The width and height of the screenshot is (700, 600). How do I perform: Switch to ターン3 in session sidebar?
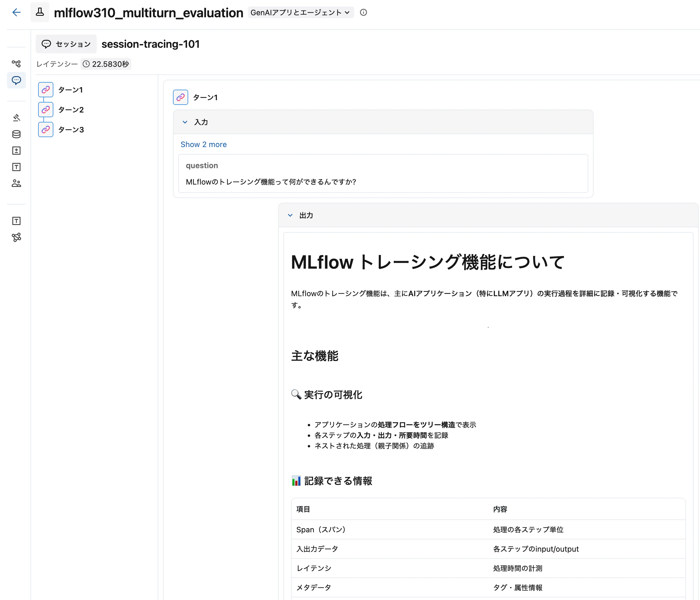[x=71, y=129]
